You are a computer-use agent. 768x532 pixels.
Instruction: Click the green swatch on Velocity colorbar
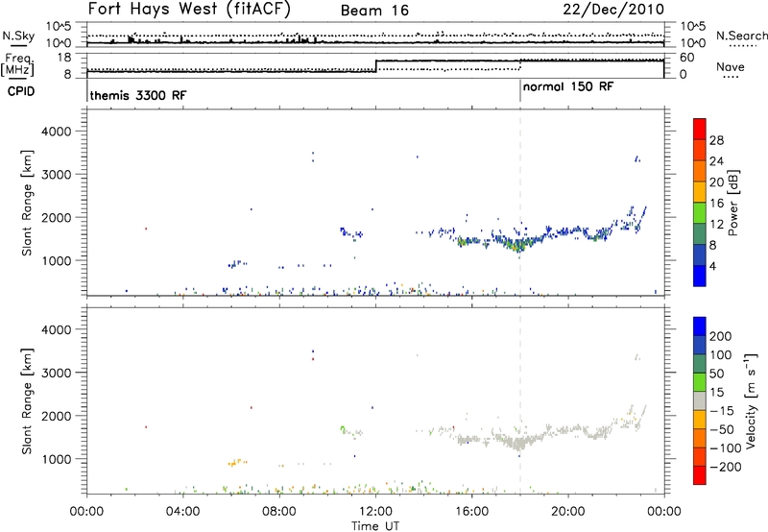coord(700,382)
